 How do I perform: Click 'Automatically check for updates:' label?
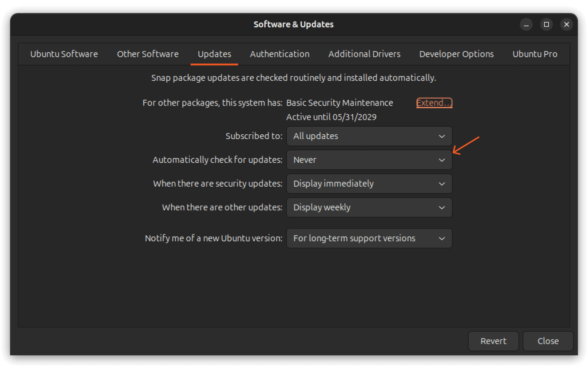pos(218,160)
